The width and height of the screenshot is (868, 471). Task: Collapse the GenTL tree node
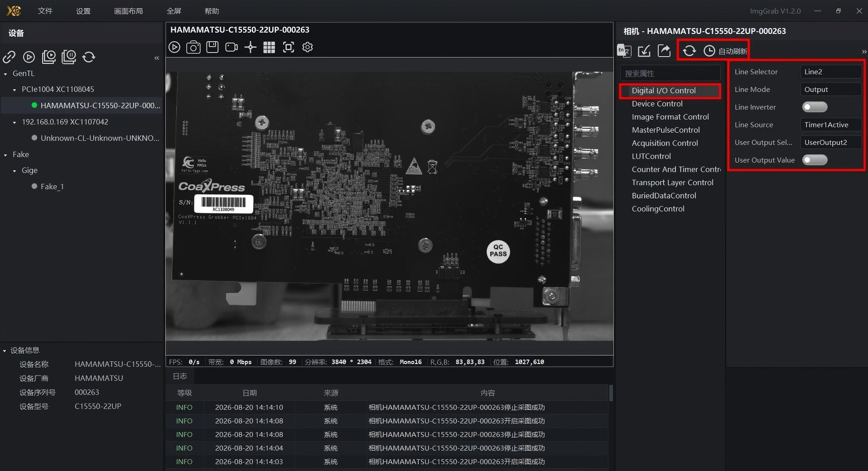(x=5, y=74)
